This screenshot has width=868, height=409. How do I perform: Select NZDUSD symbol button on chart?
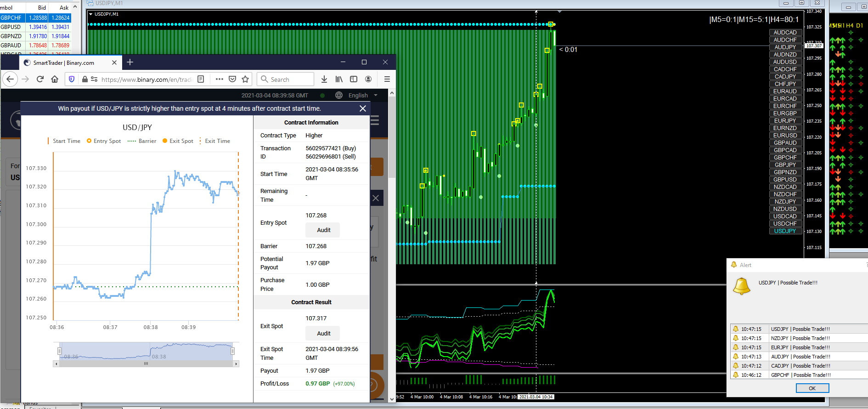coord(785,209)
